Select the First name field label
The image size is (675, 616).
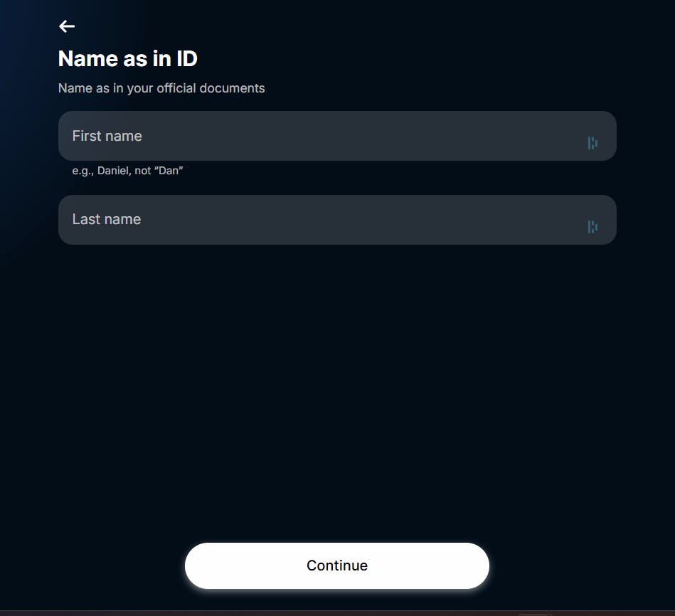click(107, 135)
